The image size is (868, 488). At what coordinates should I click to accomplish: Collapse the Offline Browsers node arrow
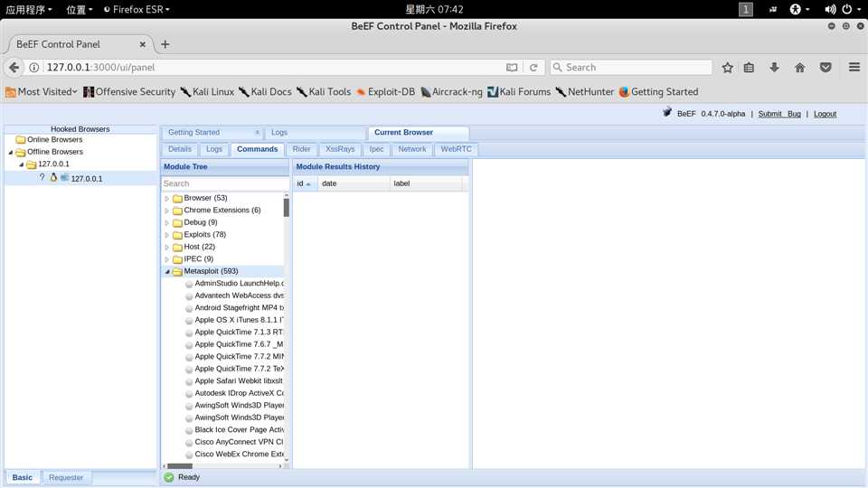pos(11,152)
